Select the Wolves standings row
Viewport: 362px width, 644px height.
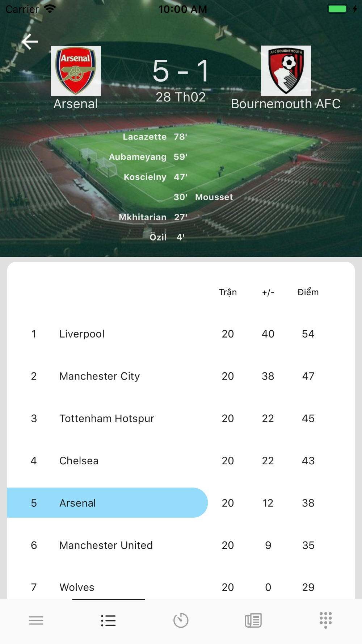pos(181,587)
